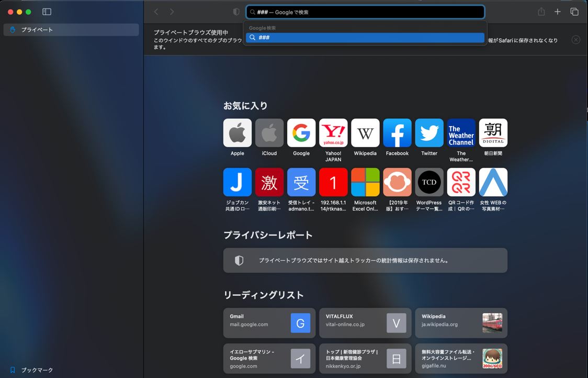
Task: Open The Weather Channel favorite
Action: pos(461,133)
